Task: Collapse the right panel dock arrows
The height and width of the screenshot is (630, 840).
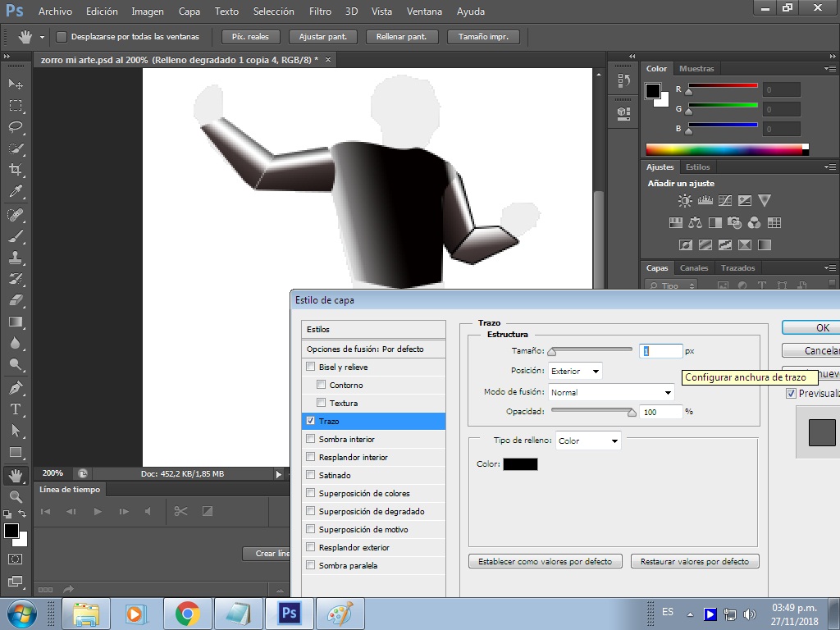Action: click(x=833, y=57)
